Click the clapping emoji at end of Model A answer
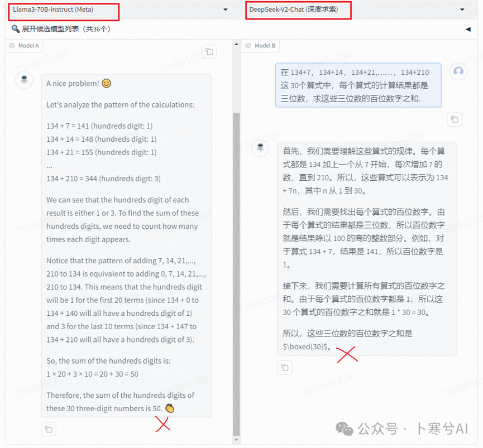The height and width of the screenshot is (448, 483). 170,408
